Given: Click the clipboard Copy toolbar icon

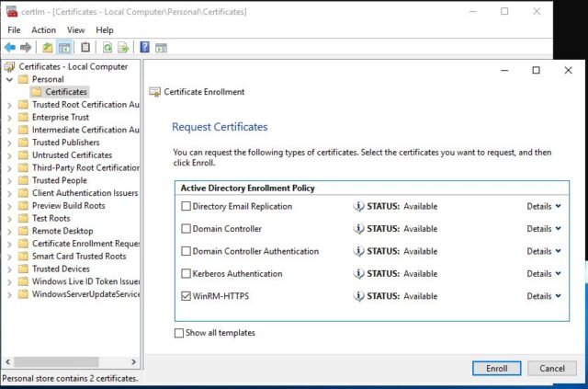Looking at the screenshot, I should tap(85, 47).
